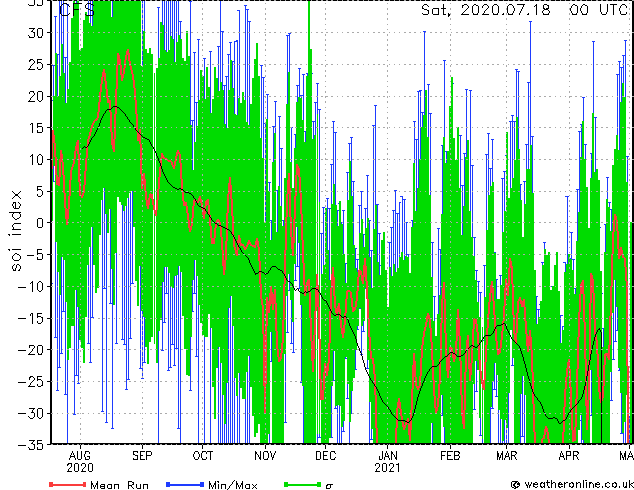Click the y-axis value '-35'

click(x=31, y=445)
